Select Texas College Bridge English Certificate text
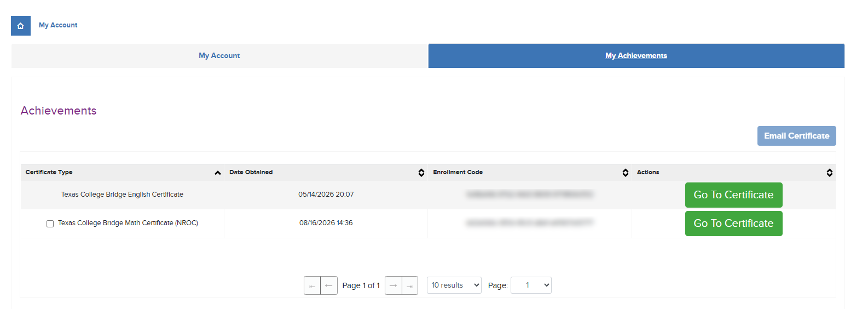 [x=122, y=194]
